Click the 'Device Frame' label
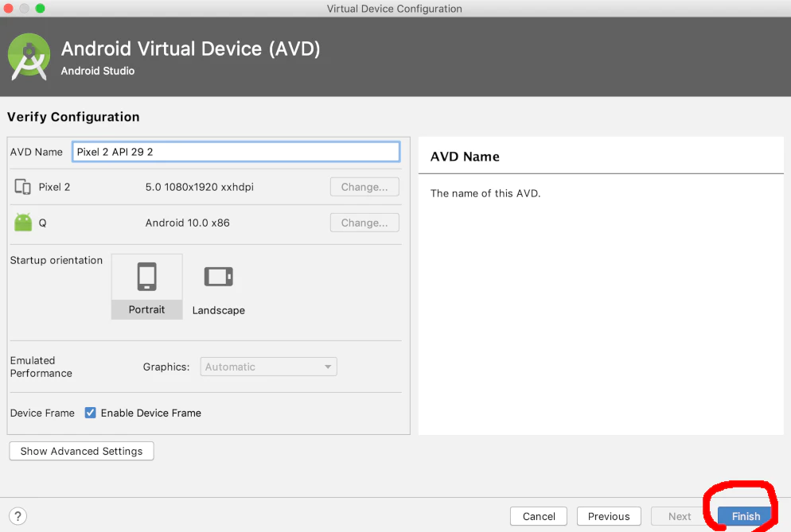 (42, 413)
